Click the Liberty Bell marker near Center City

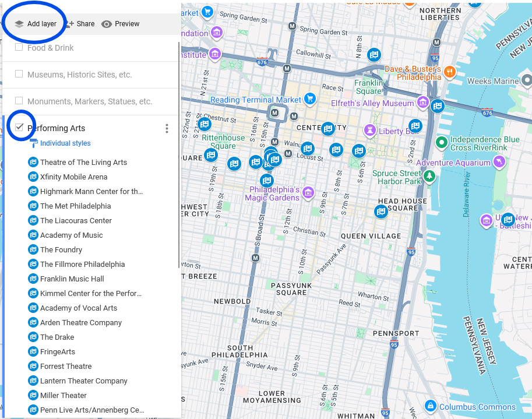click(x=371, y=130)
